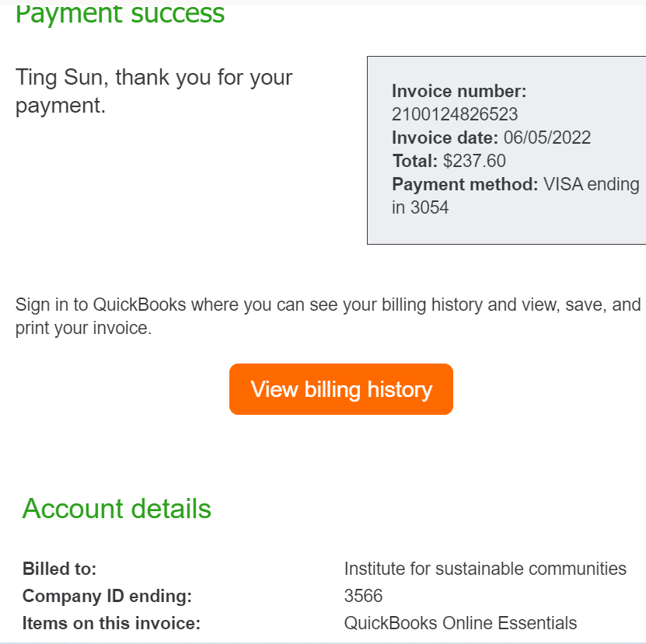Click the sign-in instructions paragraph

coord(323,315)
